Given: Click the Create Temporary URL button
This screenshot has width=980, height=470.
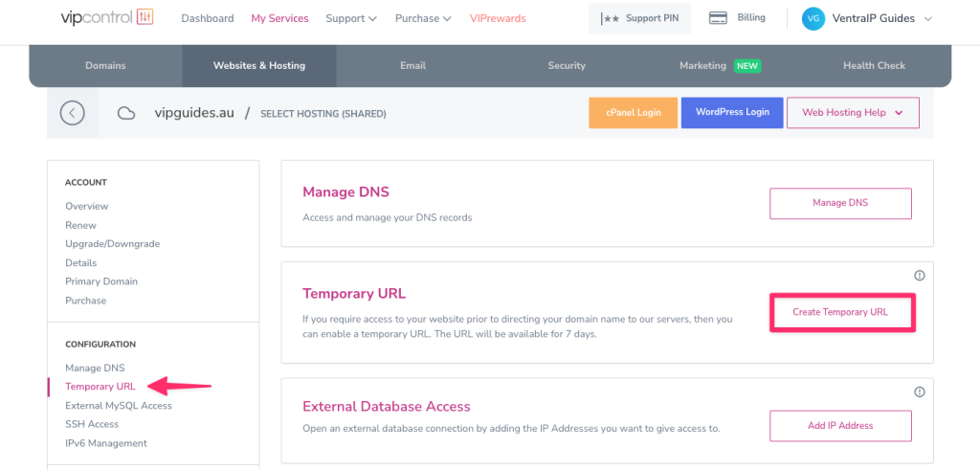Looking at the screenshot, I should [x=840, y=312].
